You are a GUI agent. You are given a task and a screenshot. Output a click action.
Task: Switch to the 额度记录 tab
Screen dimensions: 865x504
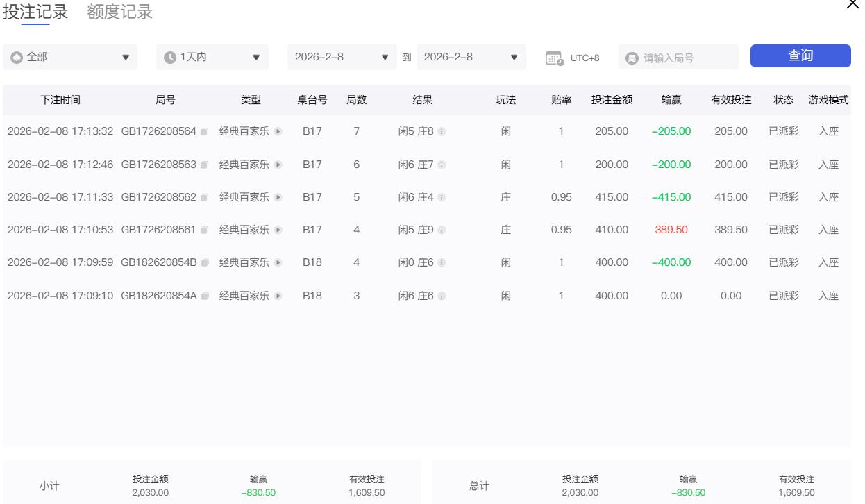120,12
